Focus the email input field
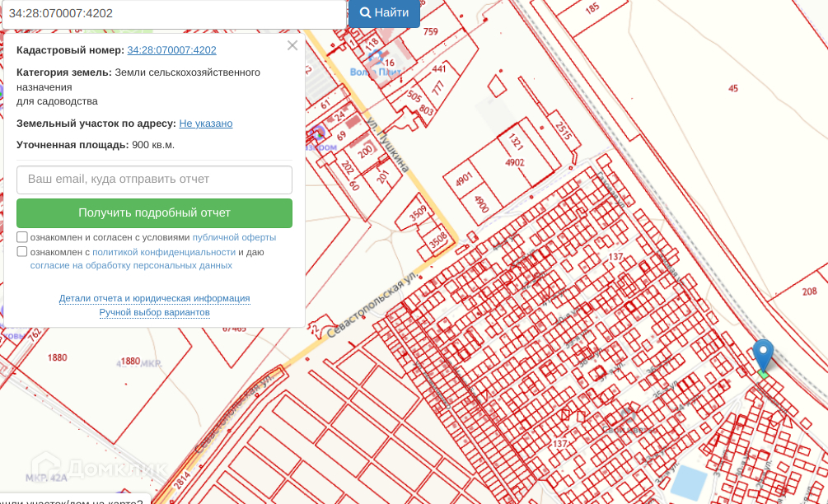This screenshot has height=504, width=828. pyautogui.click(x=154, y=180)
